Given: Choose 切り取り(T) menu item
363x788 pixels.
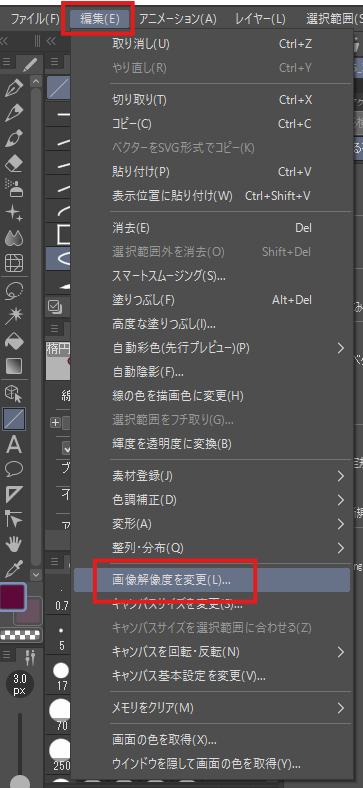Looking at the screenshot, I should 212,100.
